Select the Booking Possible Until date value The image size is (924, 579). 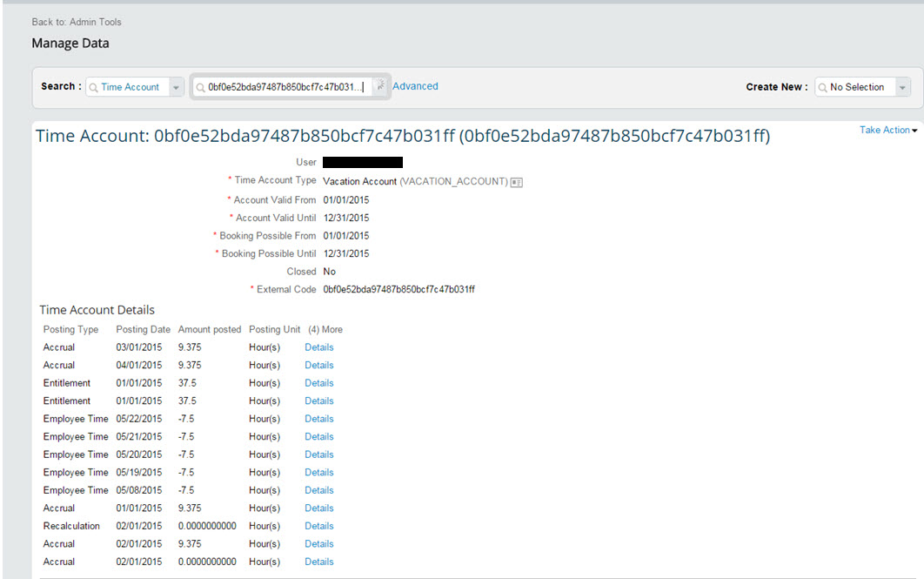[346, 253]
